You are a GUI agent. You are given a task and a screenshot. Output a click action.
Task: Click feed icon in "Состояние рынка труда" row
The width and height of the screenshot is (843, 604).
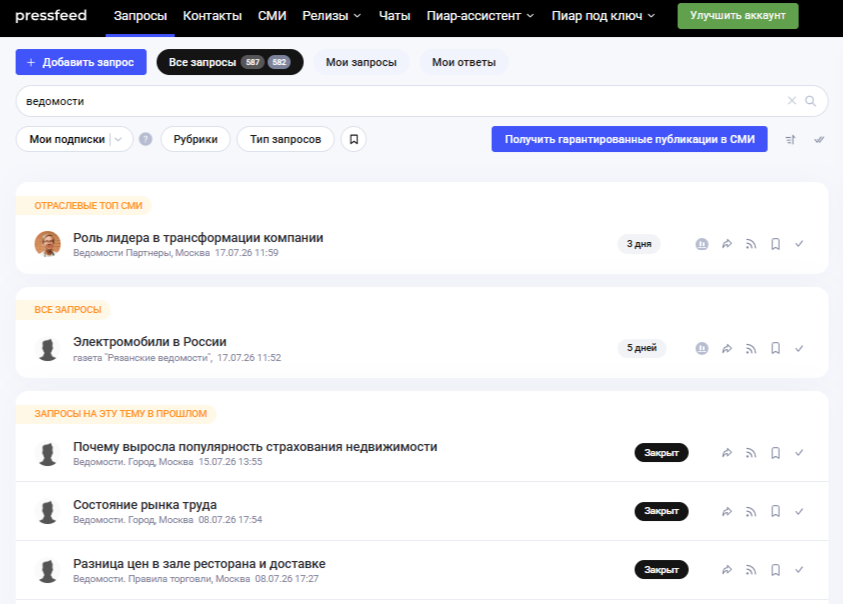pos(751,511)
